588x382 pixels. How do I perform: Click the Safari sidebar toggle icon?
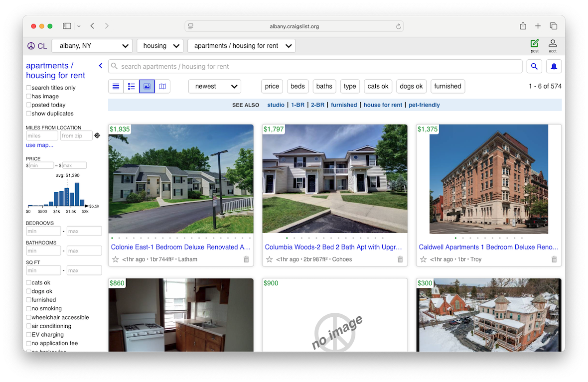[67, 26]
